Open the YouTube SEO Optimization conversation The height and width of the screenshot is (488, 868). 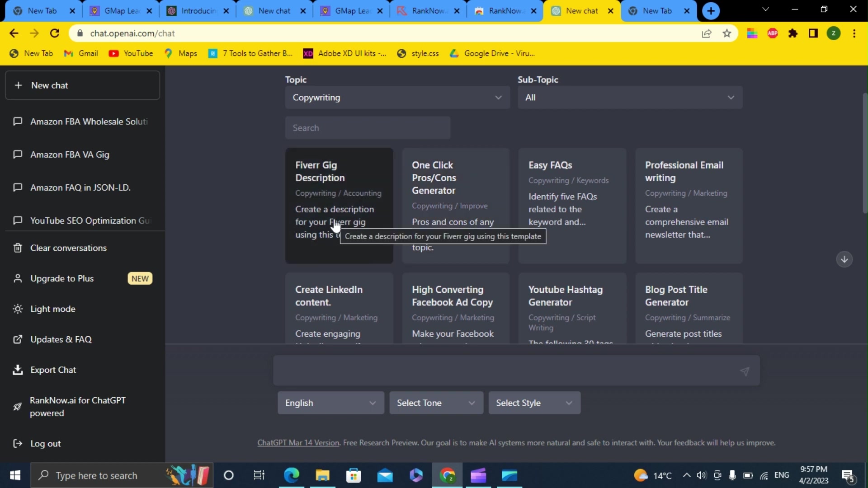82,221
